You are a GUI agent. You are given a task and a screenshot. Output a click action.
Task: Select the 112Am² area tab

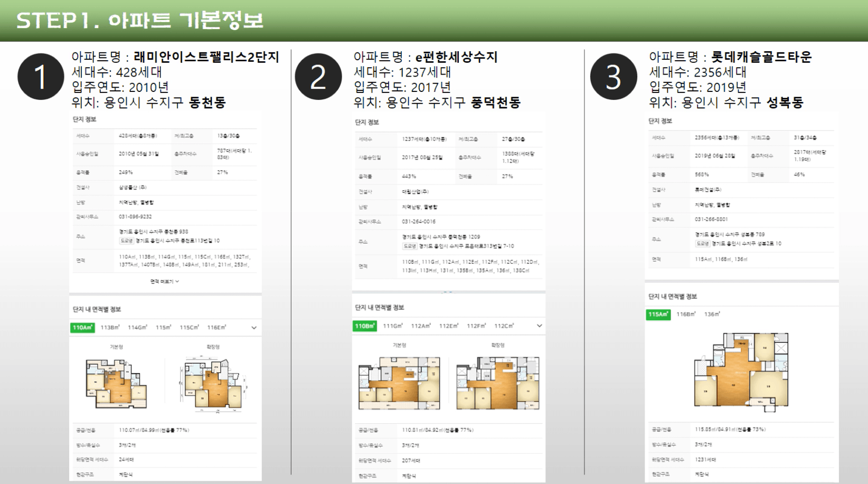point(421,326)
